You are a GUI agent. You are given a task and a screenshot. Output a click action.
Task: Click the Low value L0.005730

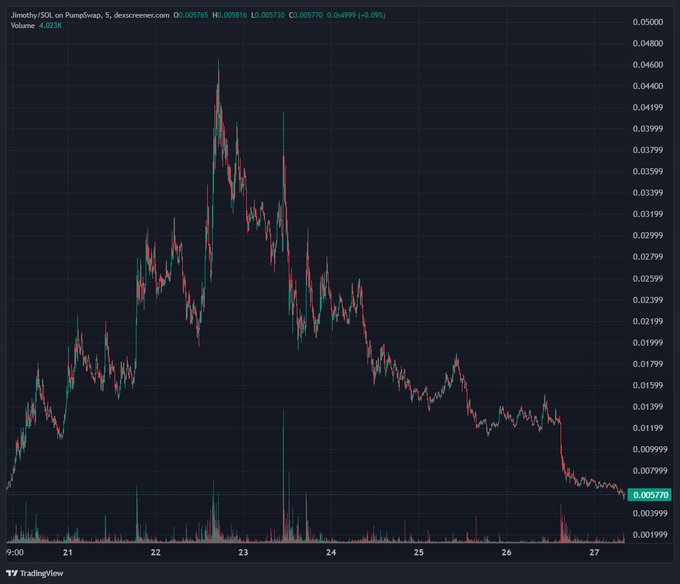[x=268, y=15]
